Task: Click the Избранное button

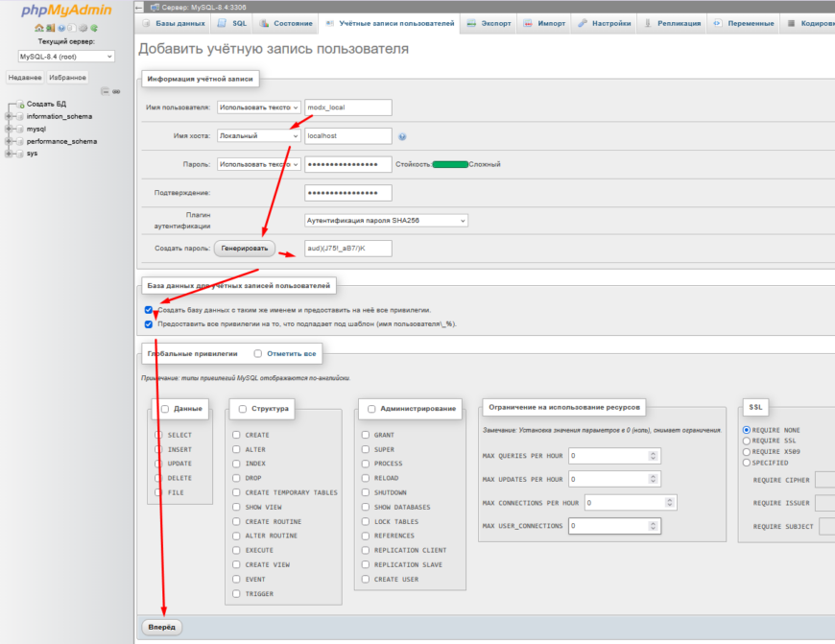Action: click(67, 77)
